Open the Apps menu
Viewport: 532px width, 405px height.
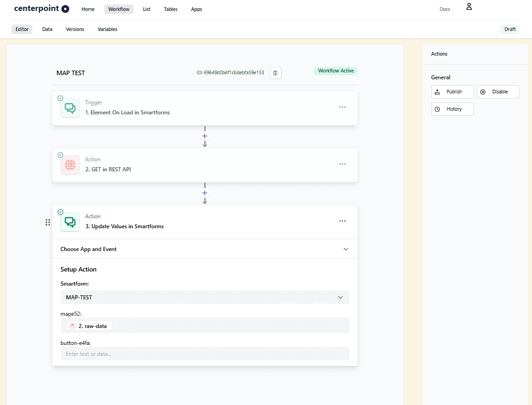point(196,9)
